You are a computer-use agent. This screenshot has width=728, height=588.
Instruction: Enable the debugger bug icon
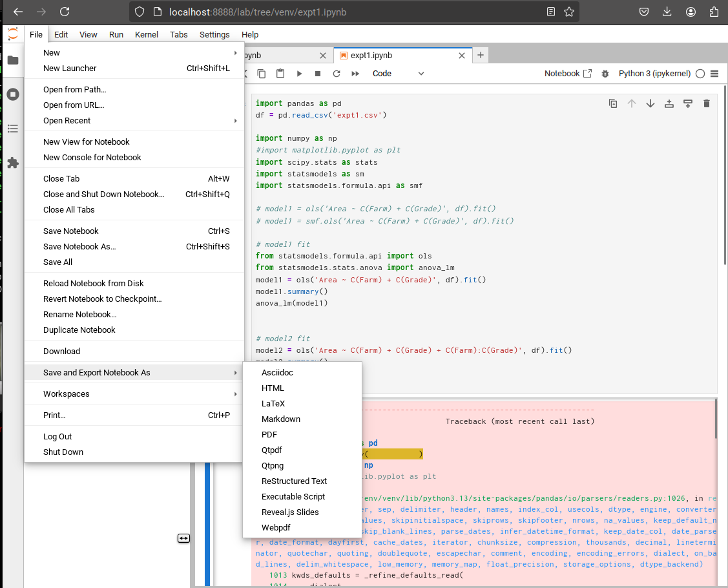click(605, 74)
